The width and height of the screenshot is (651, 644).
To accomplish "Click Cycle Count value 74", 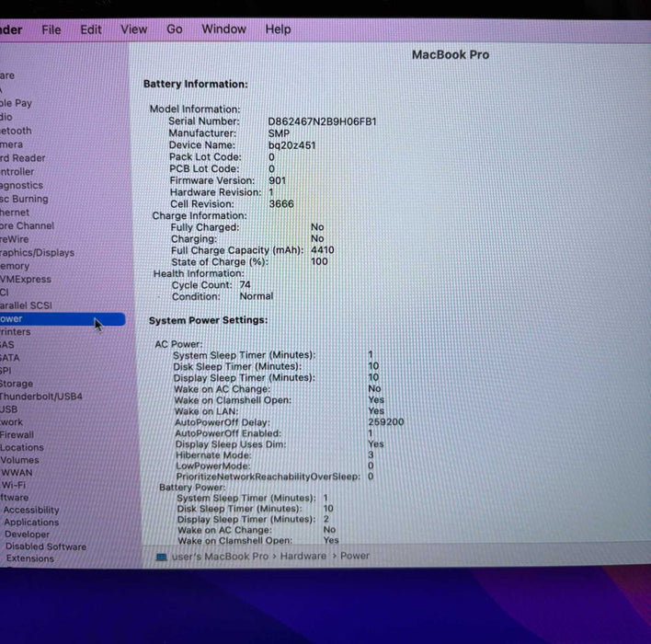I will [x=245, y=284].
